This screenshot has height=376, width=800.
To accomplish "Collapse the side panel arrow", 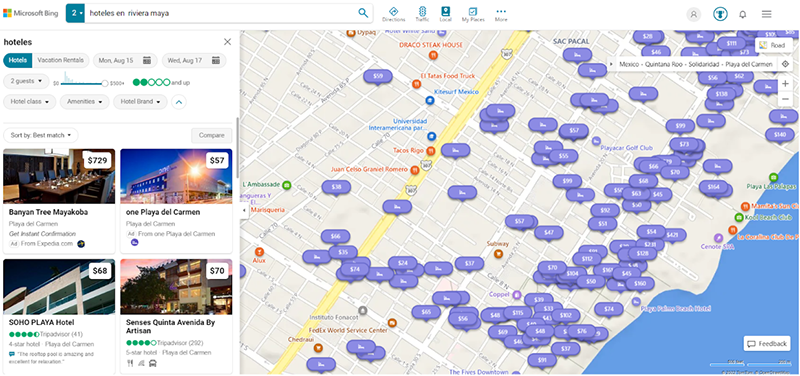I will point(244,210).
